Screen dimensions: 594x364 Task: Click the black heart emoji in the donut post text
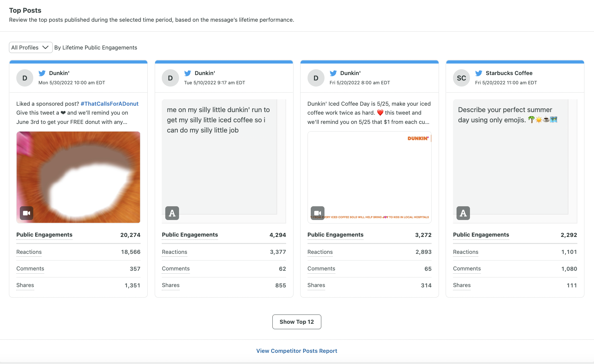point(63,113)
